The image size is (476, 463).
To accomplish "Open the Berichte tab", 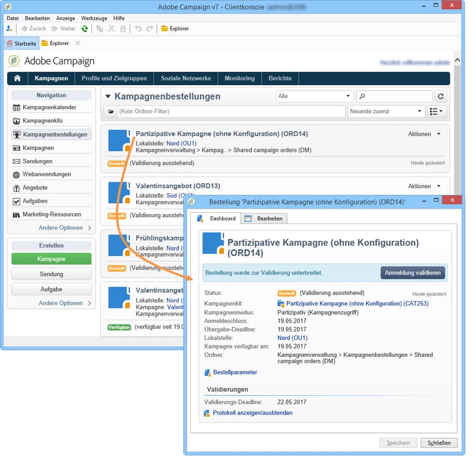I will point(280,78).
